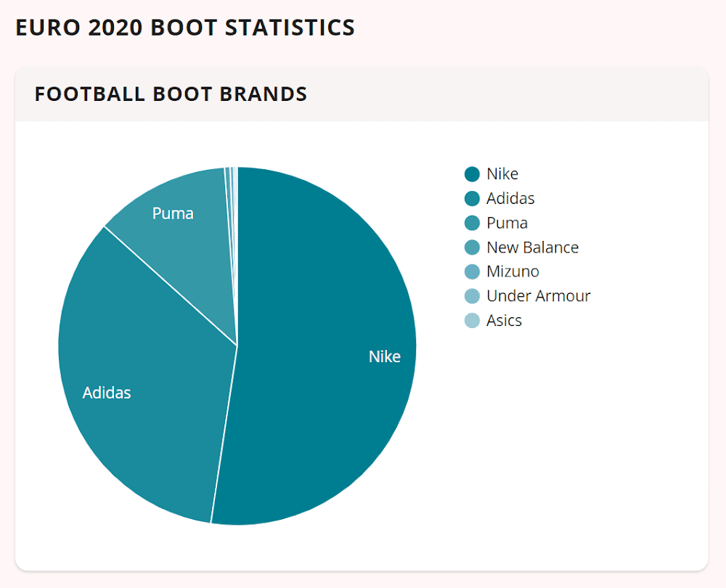The height and width of the screenshot is (588, 726).
Task: Click the New Balance legend color dot
Action: [472, 248]
